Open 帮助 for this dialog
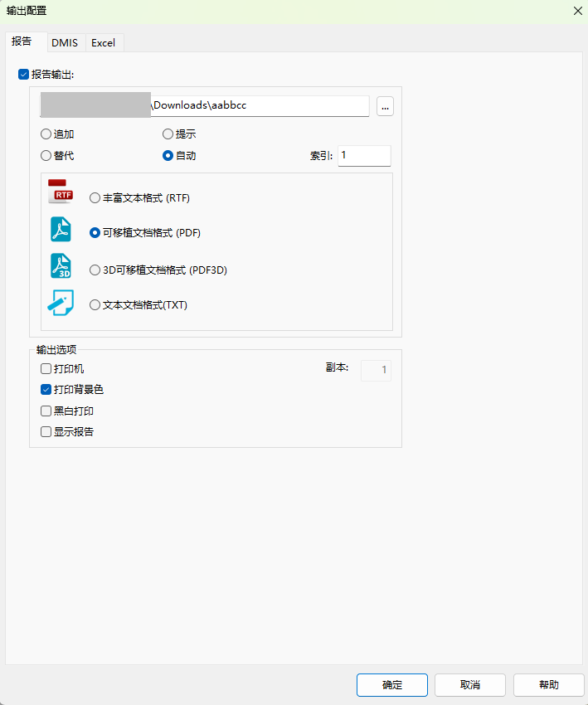 click(x=549, y=685)
